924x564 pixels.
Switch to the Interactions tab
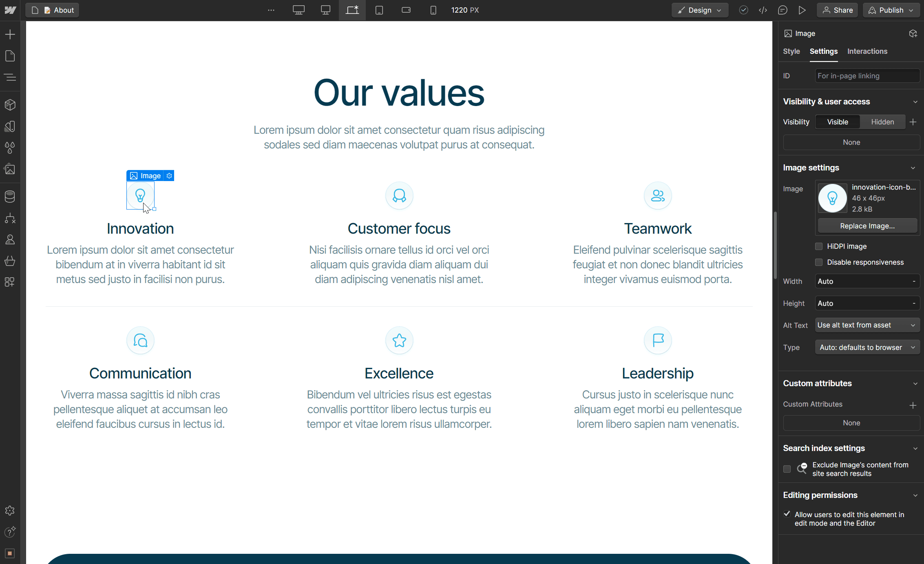[x=867, y=51]
